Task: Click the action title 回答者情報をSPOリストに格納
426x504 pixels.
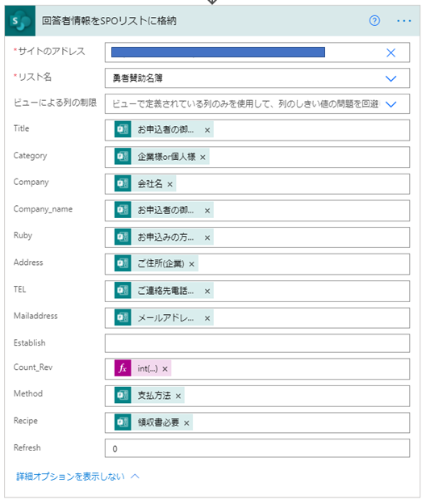Action: point(109,21)
